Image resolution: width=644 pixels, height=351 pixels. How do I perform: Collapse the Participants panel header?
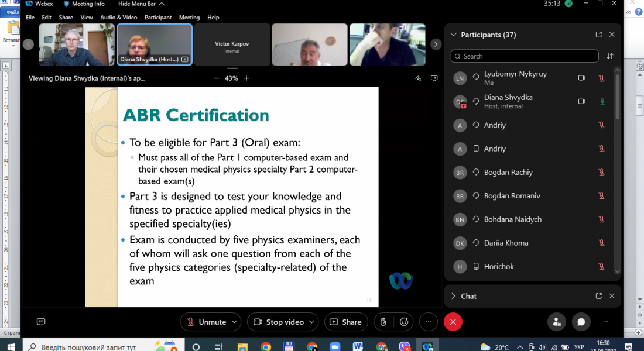(453, 35)
